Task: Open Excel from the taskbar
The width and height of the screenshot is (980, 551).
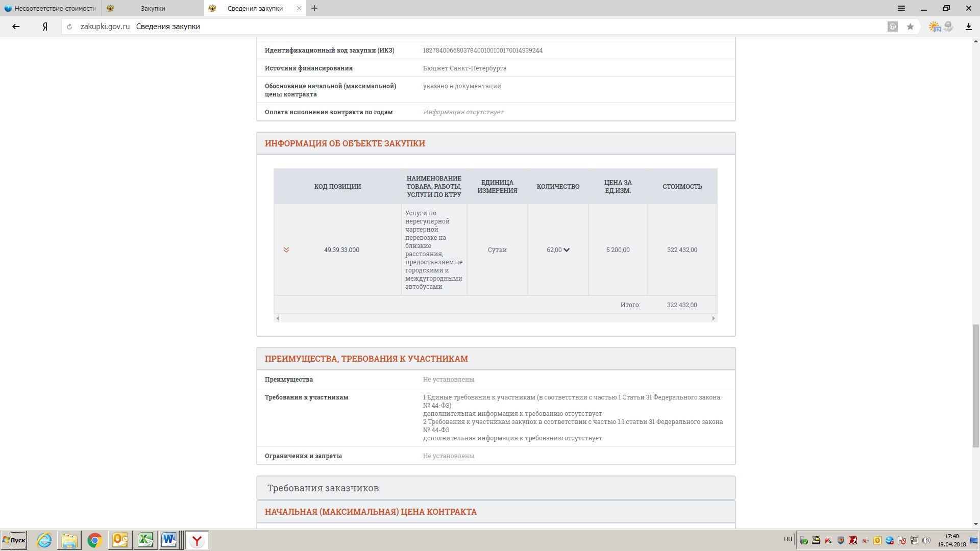Action: pyautogui.click(x=145, y=540)
